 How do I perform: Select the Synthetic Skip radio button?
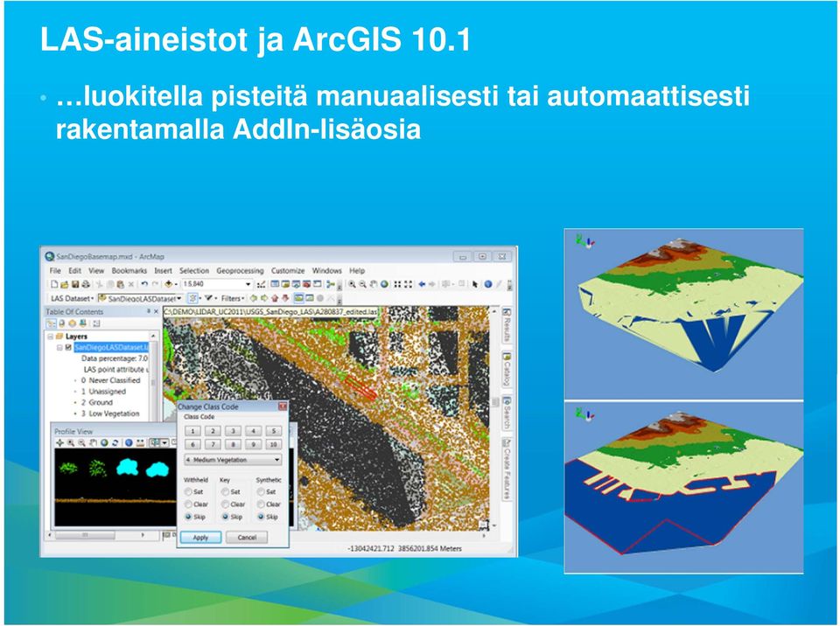coord(261,517)
